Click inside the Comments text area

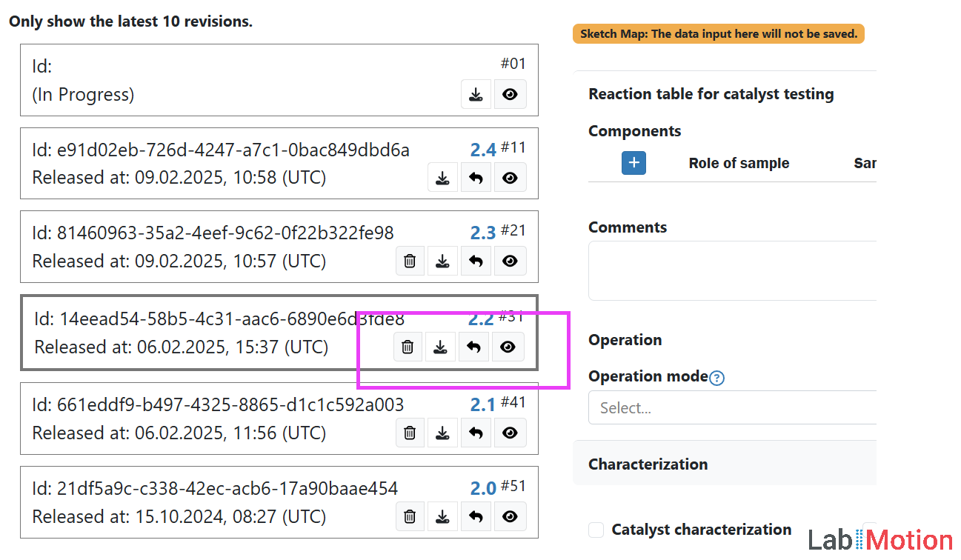tap(730, 270)
